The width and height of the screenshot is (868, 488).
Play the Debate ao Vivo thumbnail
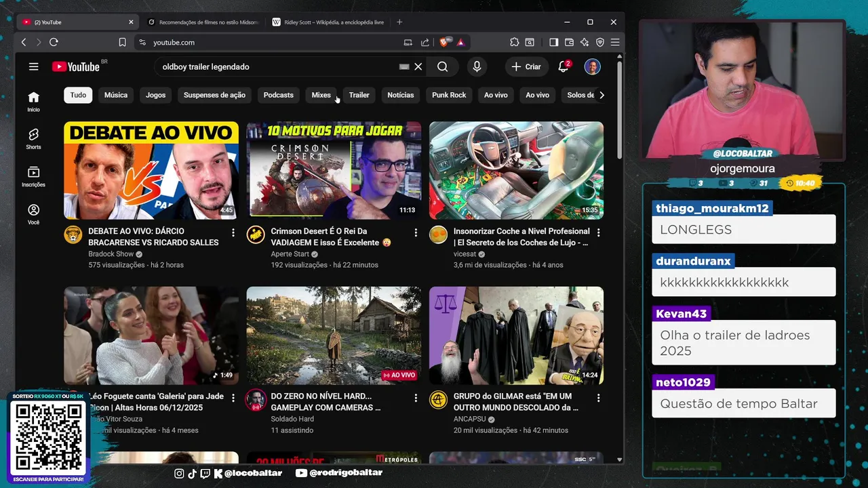pos(151,170)
